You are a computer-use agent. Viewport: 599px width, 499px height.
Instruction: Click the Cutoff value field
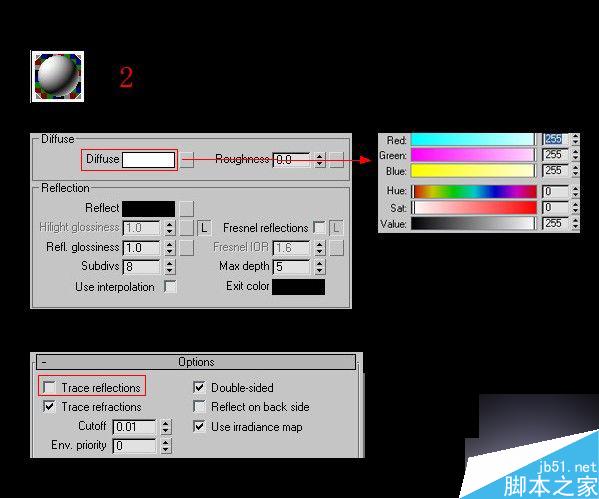click(134, 427)
